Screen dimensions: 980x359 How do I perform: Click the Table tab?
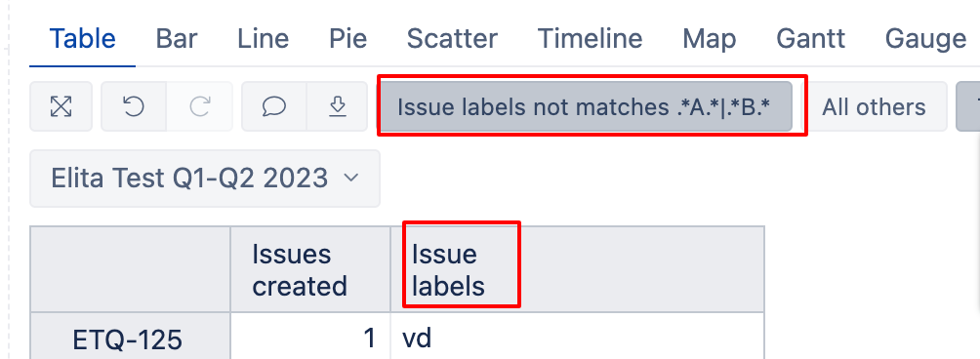point(83,39)
